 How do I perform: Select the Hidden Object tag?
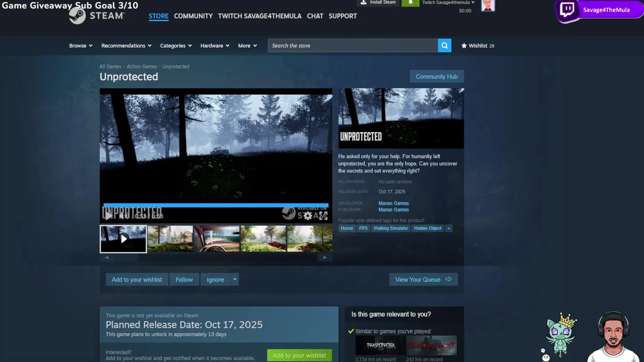[x=428, y=228]
